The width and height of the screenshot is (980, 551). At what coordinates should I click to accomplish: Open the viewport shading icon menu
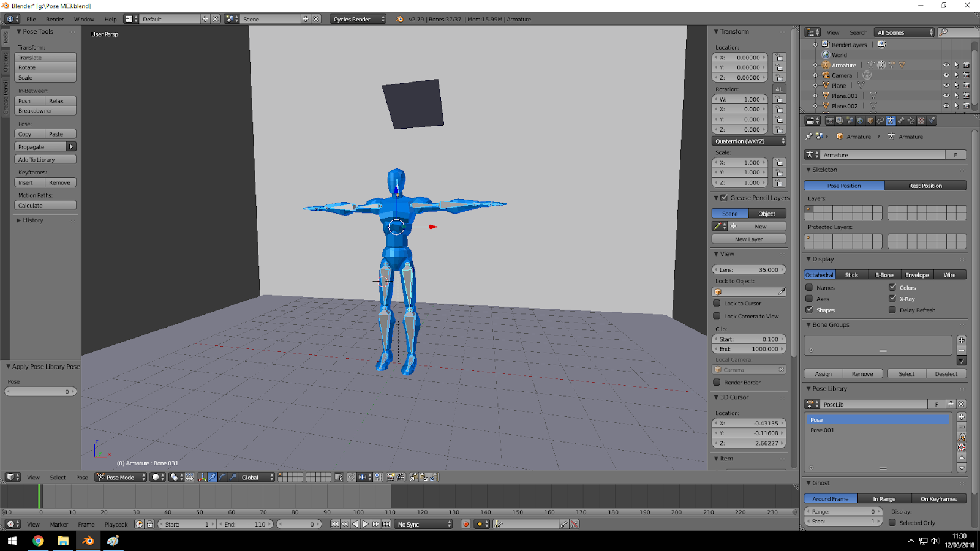(155, 477)
